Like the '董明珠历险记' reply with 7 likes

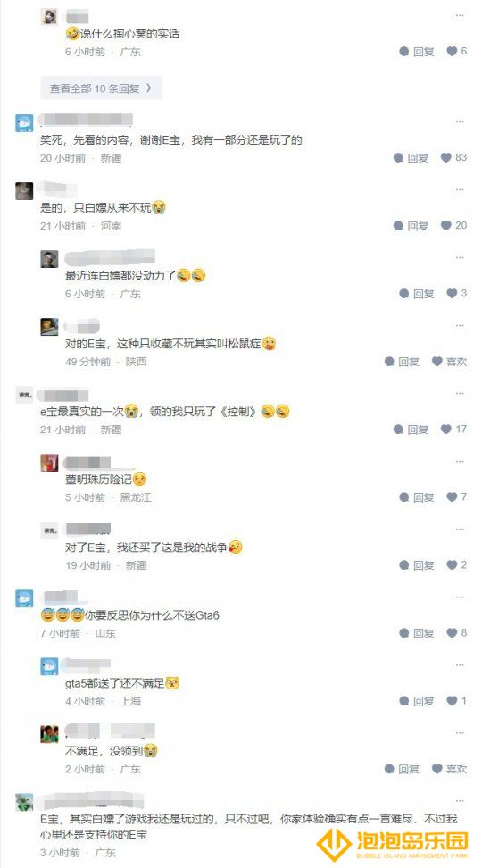pyautogui.click(x=456, y=497)
